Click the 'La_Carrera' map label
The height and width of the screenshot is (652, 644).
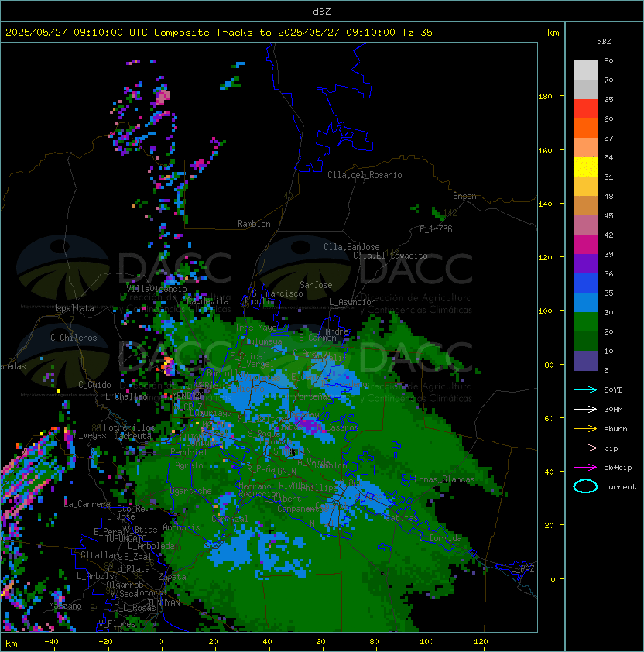point(87,504)
